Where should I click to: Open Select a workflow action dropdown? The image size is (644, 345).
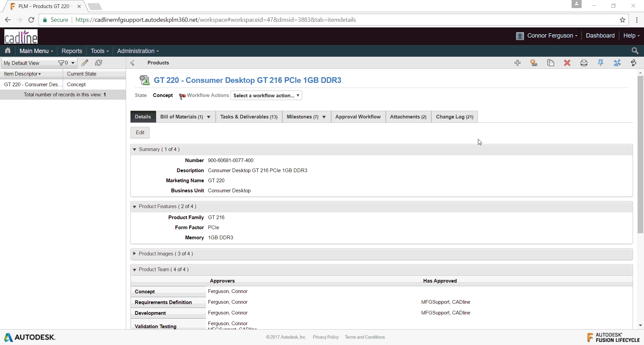pyautogui.click(x=266, y=95)
